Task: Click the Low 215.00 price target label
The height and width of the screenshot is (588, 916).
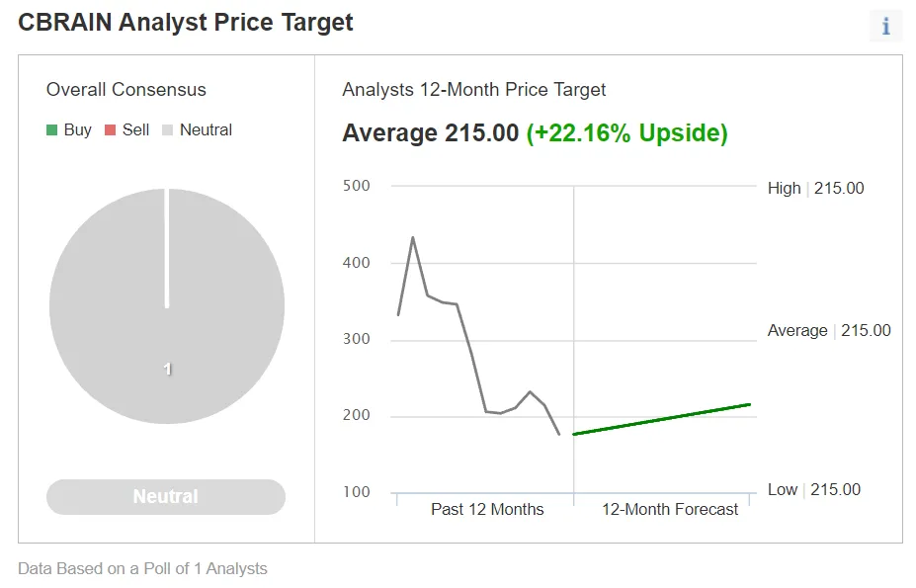Action: coord(813,489)
